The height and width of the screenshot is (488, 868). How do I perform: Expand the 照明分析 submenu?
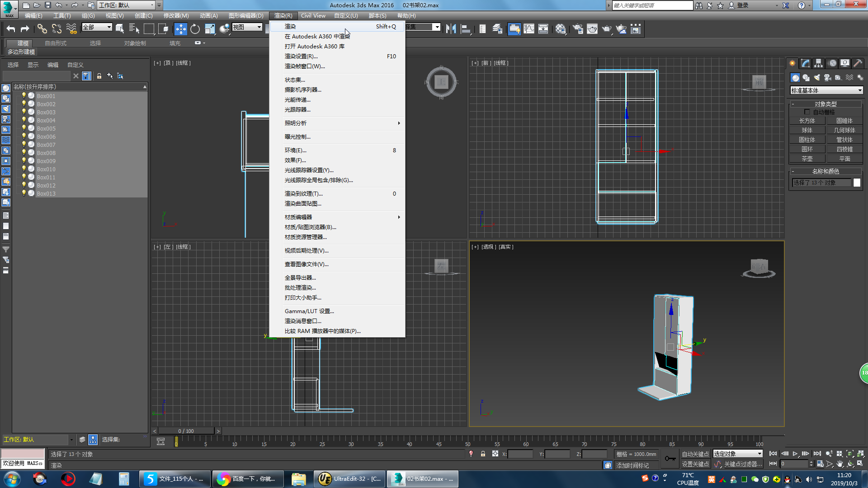(337, 123)
